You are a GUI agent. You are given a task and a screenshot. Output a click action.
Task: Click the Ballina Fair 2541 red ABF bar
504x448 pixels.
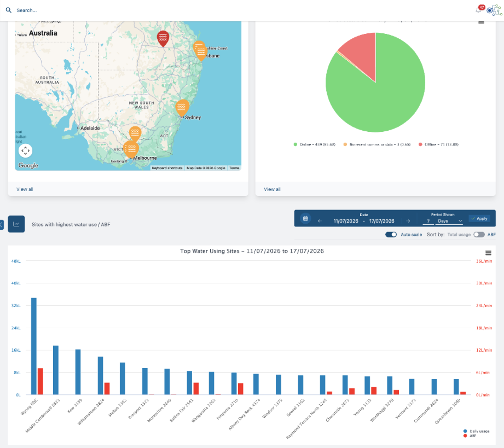click(196, 388)
